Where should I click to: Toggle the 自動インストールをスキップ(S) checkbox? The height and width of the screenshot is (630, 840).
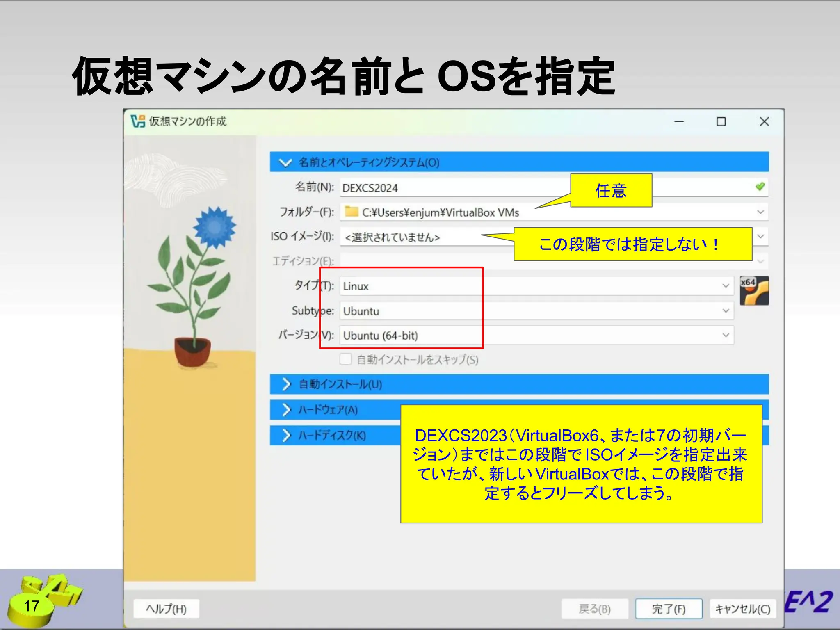(345, 359)
